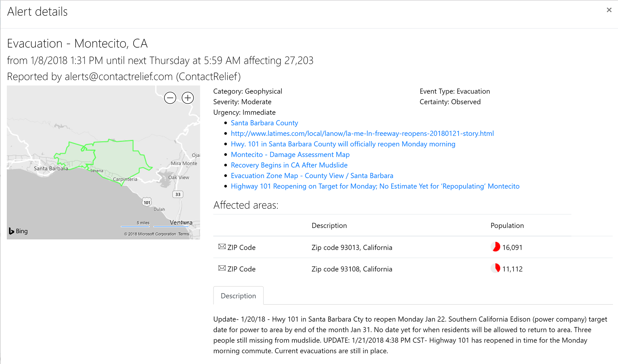Open Highway 101 Reopening on Target link

375,186
